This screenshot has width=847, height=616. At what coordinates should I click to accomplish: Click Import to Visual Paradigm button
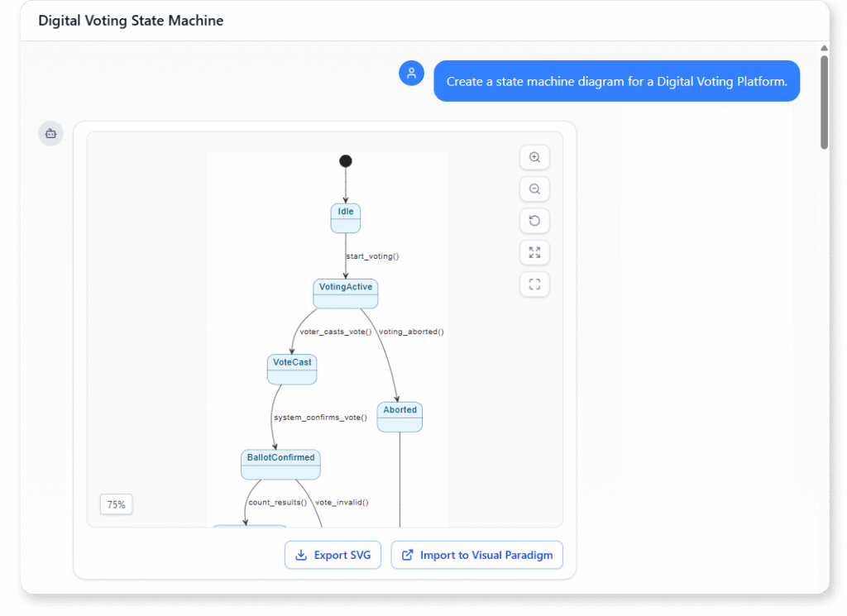[x=476, y=555]
